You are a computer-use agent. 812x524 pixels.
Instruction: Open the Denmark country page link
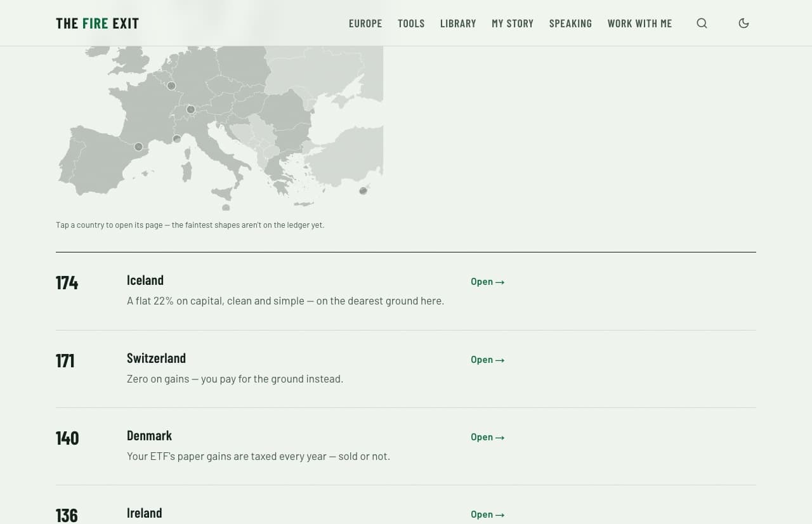coord(487,437)
